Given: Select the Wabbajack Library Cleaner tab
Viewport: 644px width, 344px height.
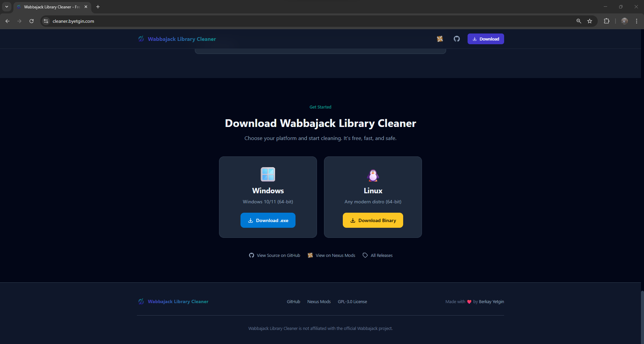Looking at the screenshot, I should coord(50,7).
